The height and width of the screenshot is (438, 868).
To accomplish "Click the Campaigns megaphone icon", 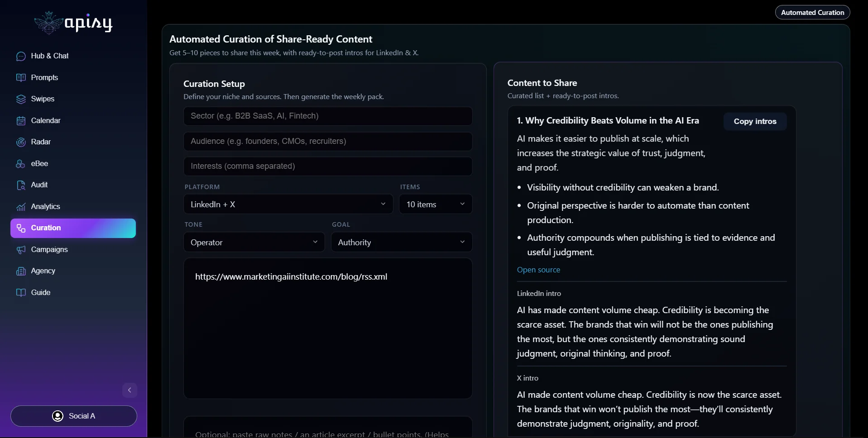I will [x=21, y=249].
